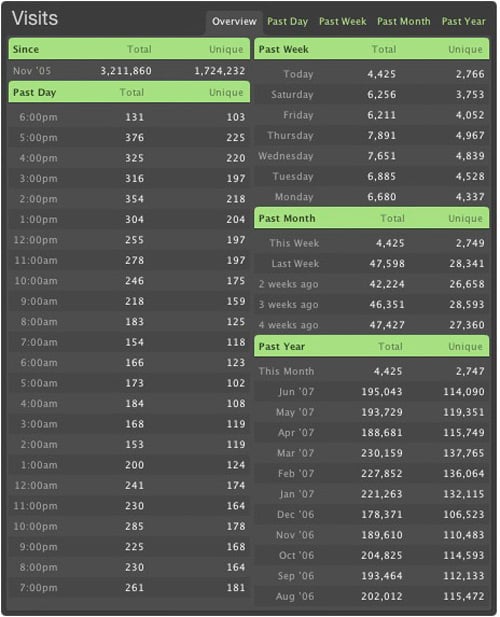Image resolution: width=500 pixels, height=617 pixels.
Task: Click the Past Day section header
Action: point(129,92)
